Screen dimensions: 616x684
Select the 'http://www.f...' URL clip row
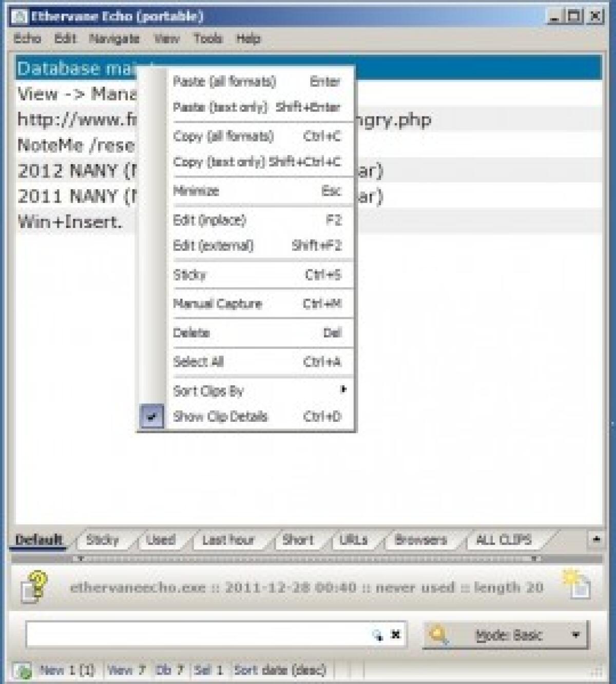point(309,120)
